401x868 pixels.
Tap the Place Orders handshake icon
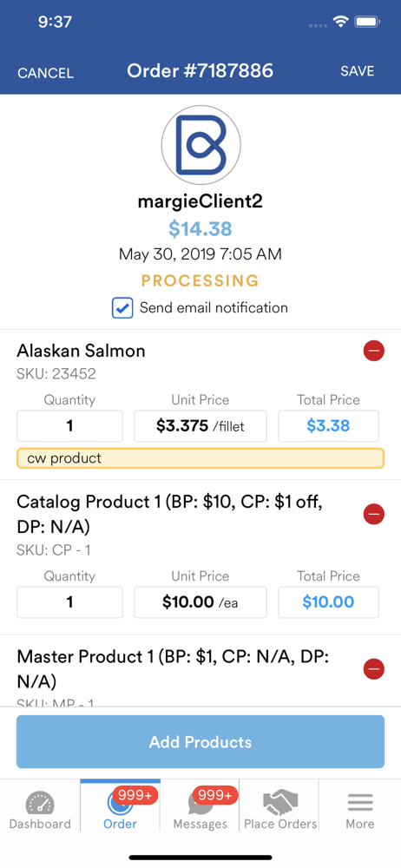280,801
